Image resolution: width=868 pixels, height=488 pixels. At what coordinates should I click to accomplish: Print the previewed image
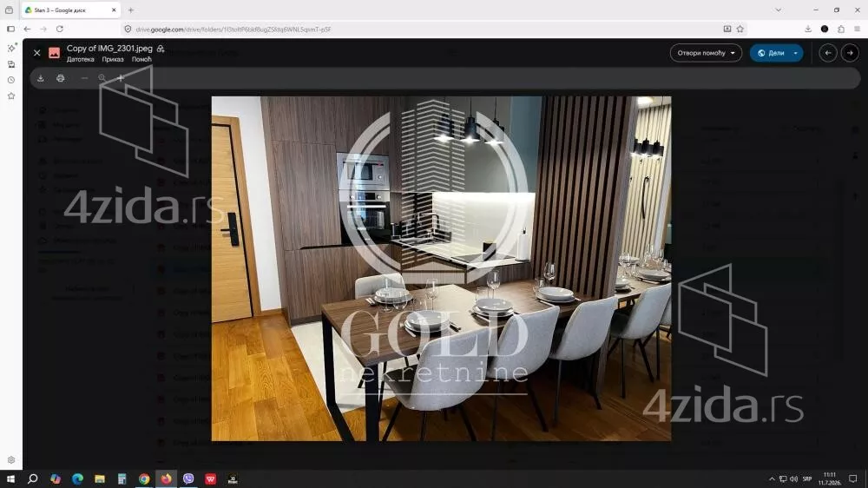pos(61,78)
